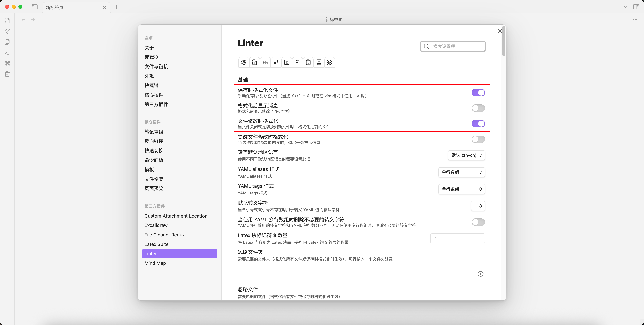This screenshot has width=644, height=325.
Task: Go to 快捷键 settings section
Action: [151, 85]
